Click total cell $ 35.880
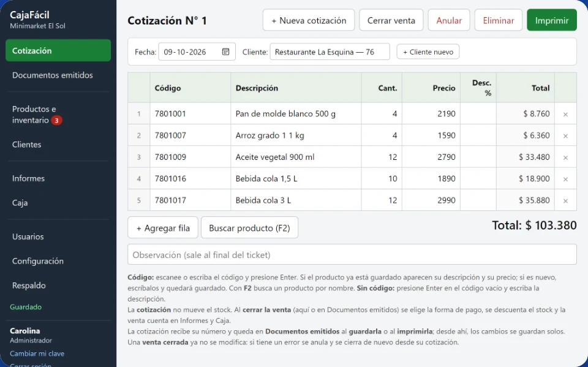 (526, 200)
